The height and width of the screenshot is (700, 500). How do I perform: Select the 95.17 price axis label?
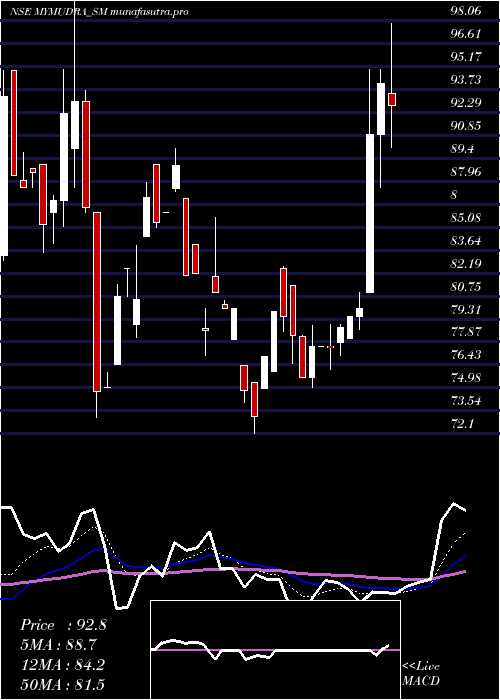[x=466, y=57]
